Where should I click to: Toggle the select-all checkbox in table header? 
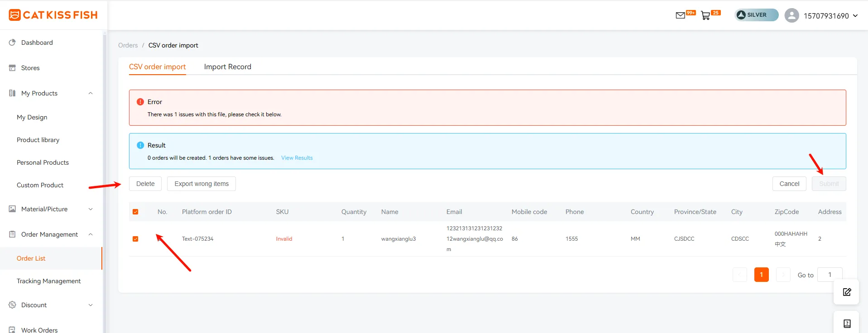click(x=135, y=212)
